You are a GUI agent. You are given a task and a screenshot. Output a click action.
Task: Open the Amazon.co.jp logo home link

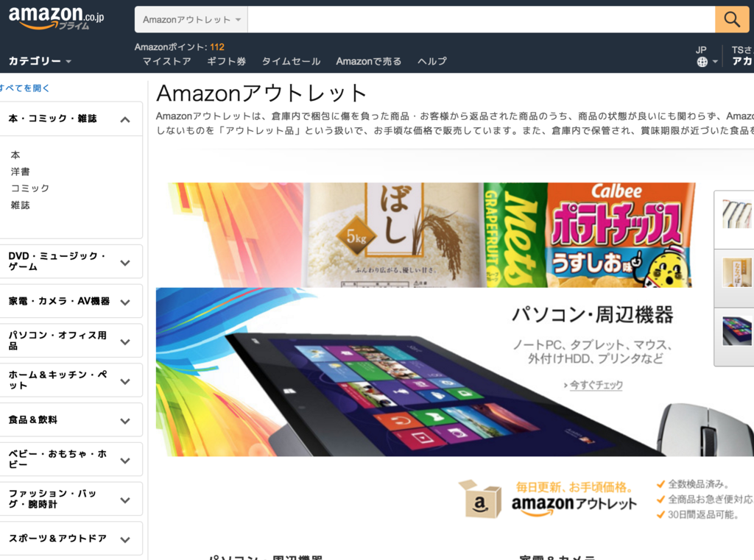point(56,18)
